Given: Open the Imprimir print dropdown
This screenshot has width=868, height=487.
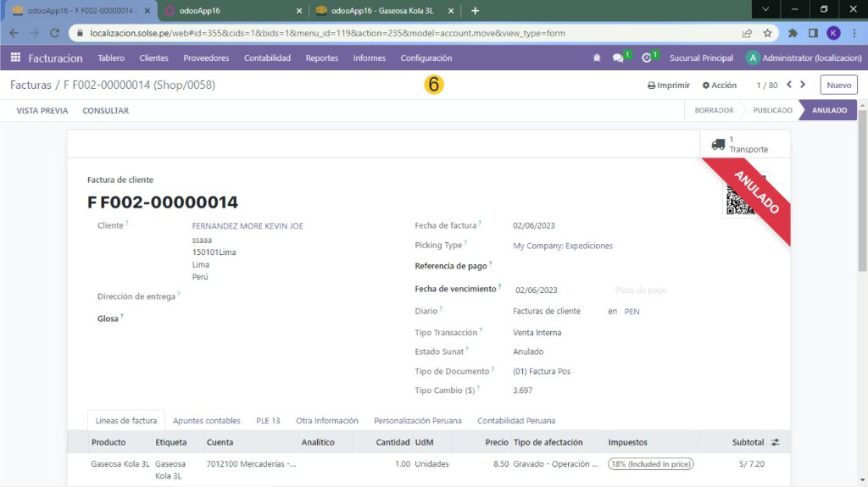Looking at the screenshot, I should click(x=669, y=86).
